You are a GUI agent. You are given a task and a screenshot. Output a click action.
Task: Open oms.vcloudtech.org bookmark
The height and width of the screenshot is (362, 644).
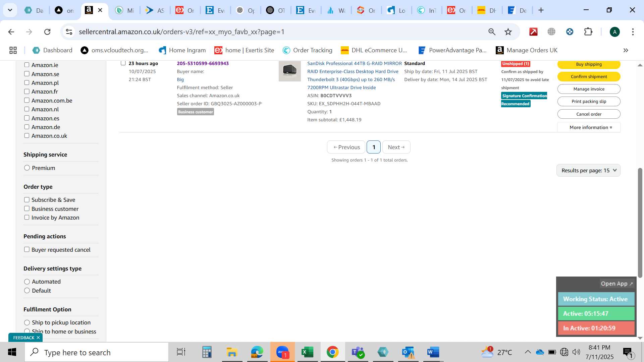[114, 50]
